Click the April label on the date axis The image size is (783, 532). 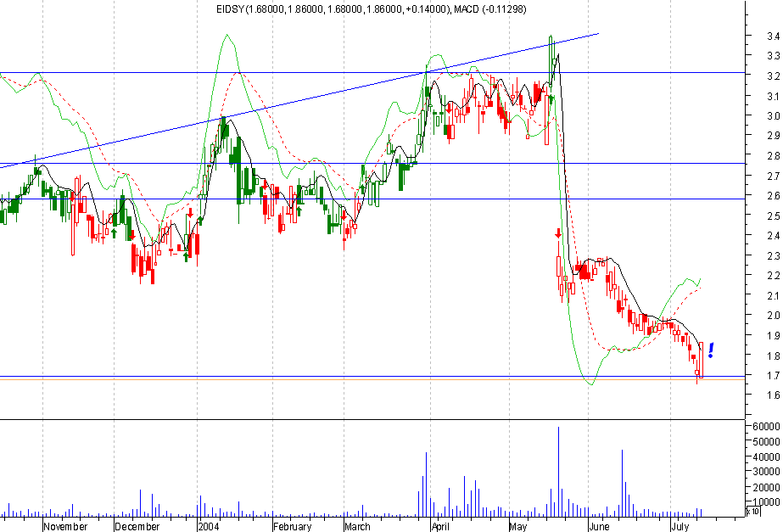pos(440,527)
